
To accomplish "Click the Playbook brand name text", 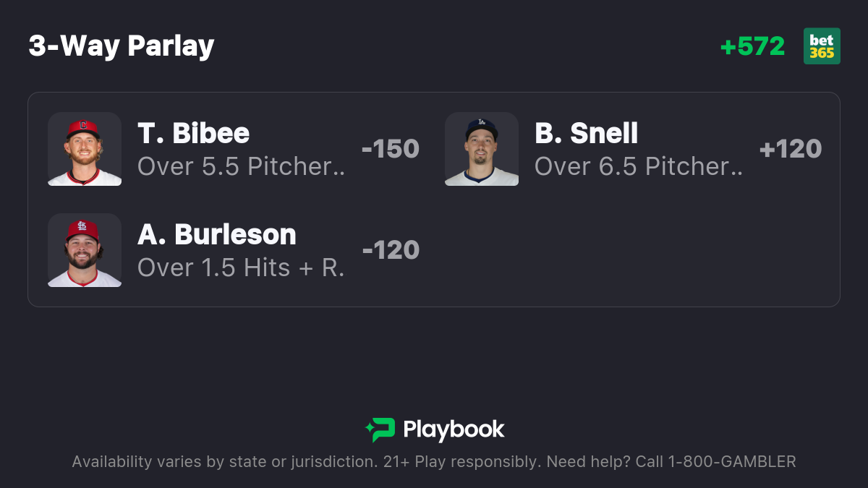I will click(x=454, y=430).
